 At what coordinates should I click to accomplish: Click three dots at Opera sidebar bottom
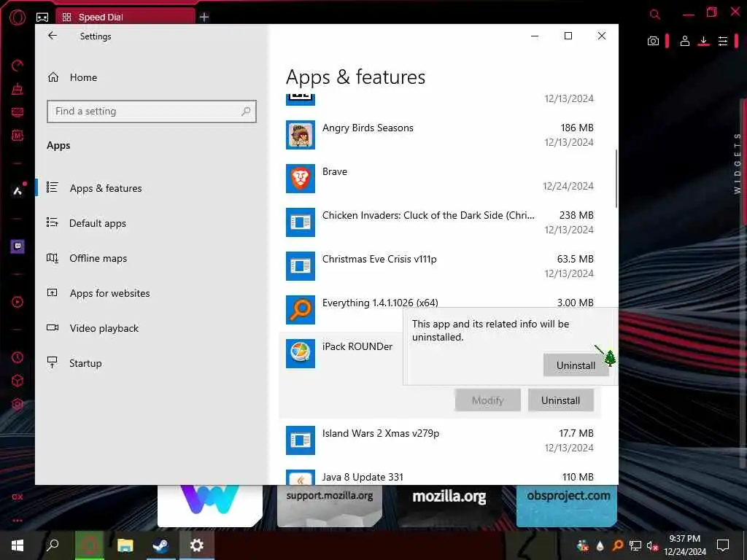pyautogui.click(x=18, y=521)
